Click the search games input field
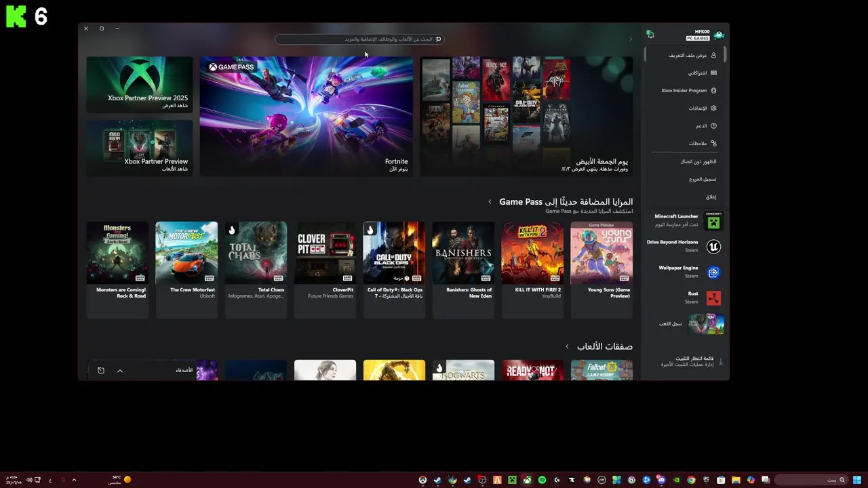The image size is (868, 488). (x=359, y=39)
